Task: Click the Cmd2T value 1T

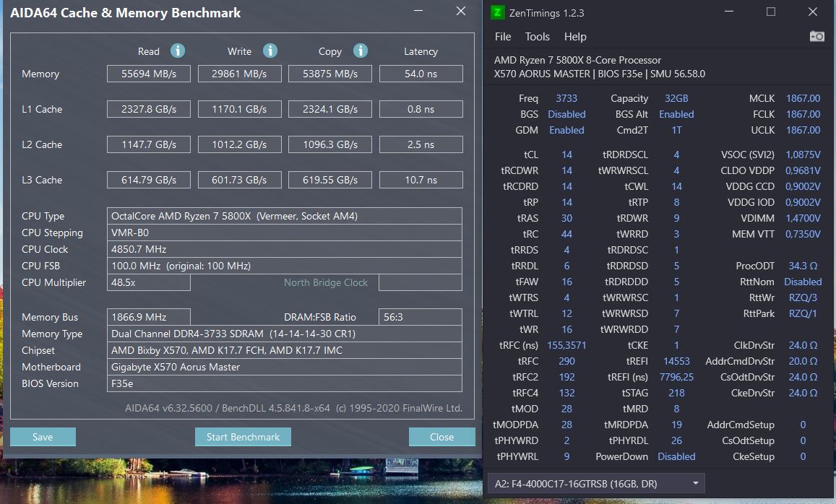Action: pos(676,130)
